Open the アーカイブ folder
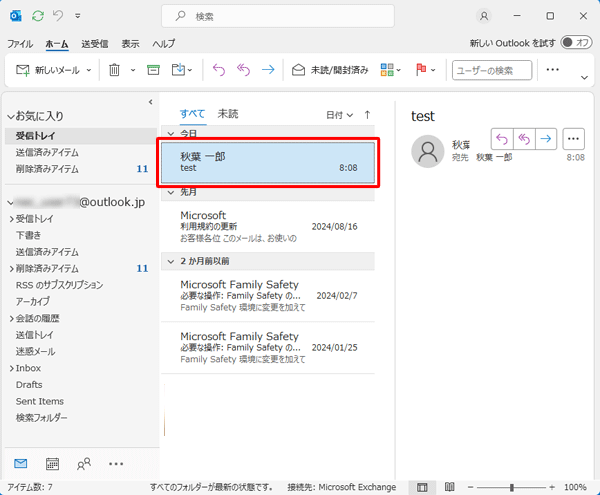 coord(33,301)
